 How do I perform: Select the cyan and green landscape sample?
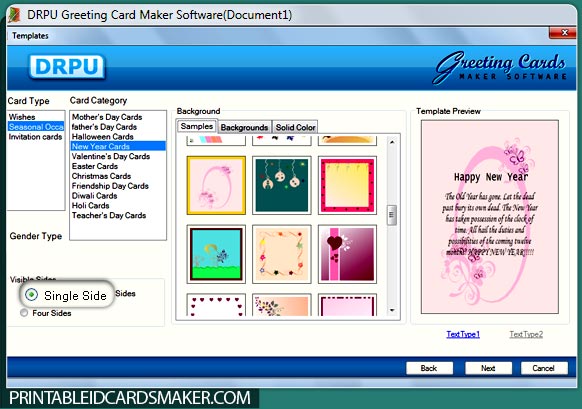[x=216, y=254]
